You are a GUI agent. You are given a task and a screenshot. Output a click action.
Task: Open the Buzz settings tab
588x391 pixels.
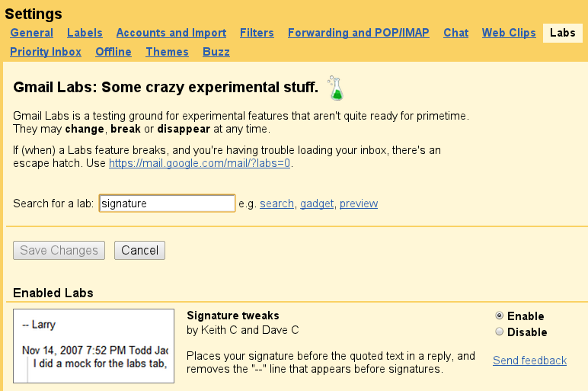(x=216, y=52)
